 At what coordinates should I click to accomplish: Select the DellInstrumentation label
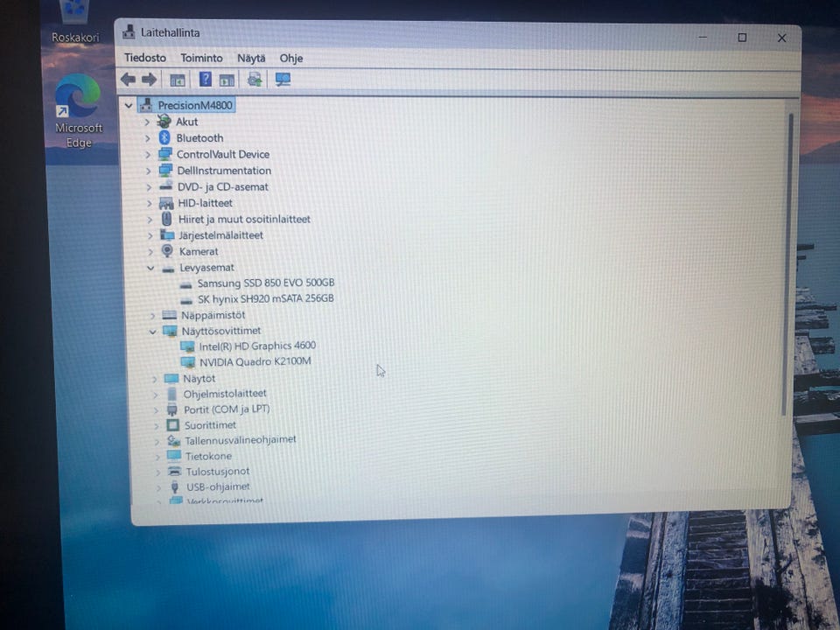(x=224, y=171)
